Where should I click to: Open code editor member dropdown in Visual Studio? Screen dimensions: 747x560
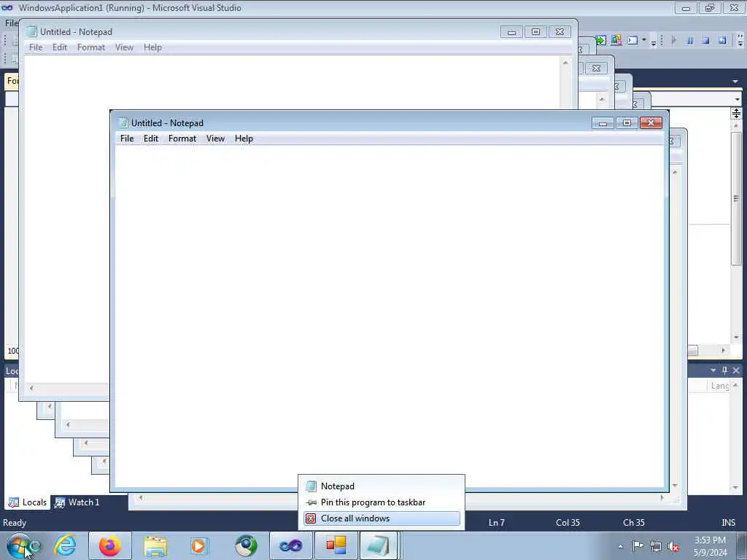coord(737,99)
